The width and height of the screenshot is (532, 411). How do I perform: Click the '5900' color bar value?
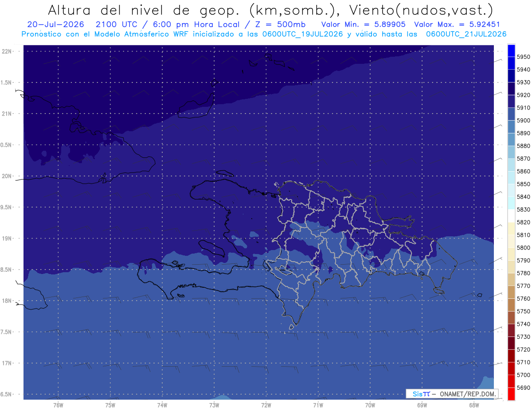[x=523, y=120]
